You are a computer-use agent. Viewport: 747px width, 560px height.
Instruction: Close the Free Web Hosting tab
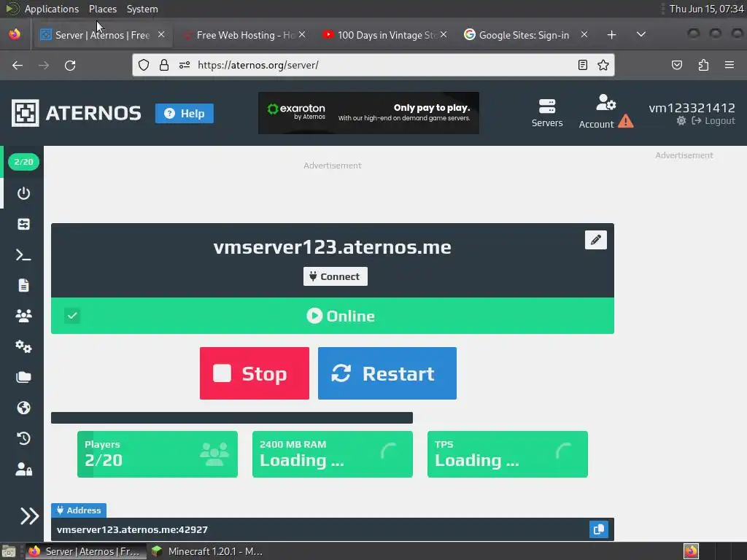(302, 35)
